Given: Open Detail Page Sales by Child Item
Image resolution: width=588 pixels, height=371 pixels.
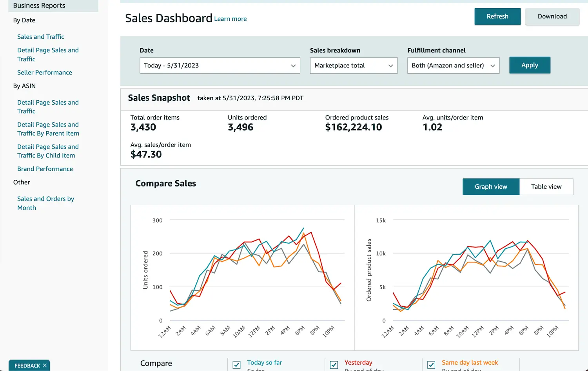Looking at the screenshot, I should pyautogui.click(x=48, y=151).
